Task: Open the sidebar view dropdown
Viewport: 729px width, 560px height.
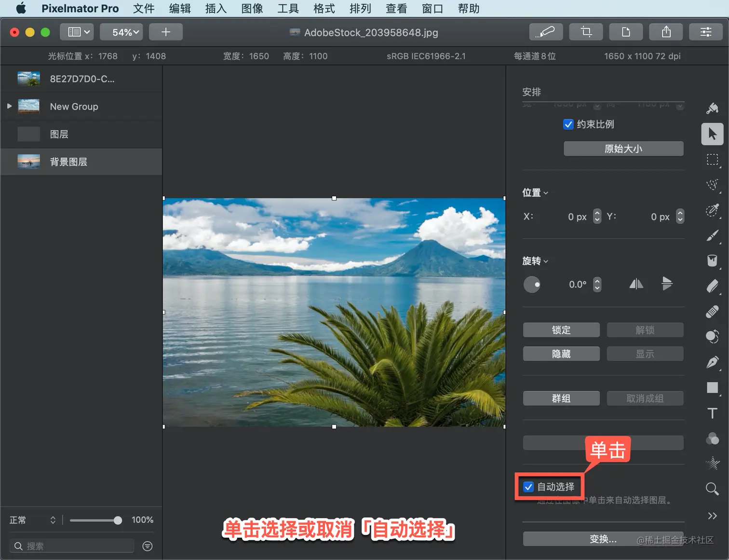Action: 77,32
